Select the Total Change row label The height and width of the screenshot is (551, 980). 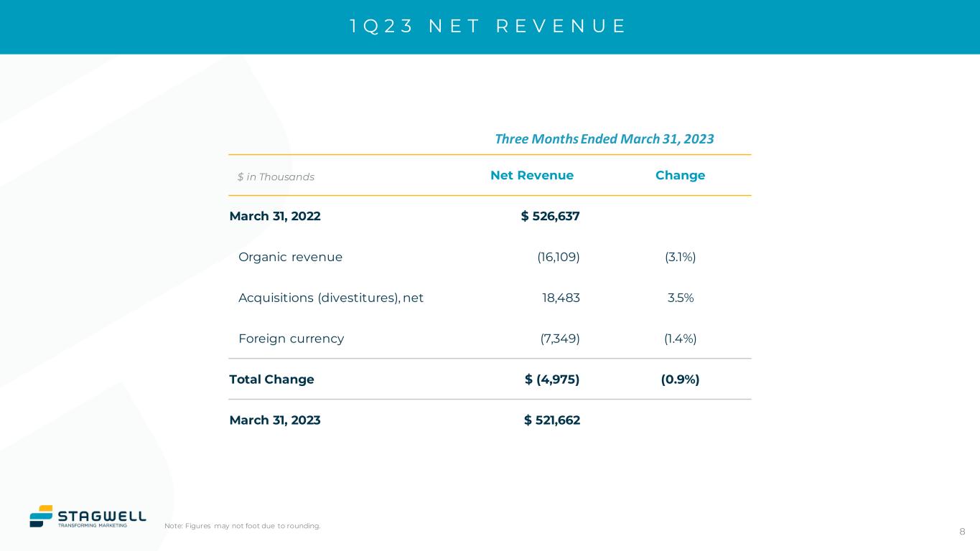tap(271, 380)
